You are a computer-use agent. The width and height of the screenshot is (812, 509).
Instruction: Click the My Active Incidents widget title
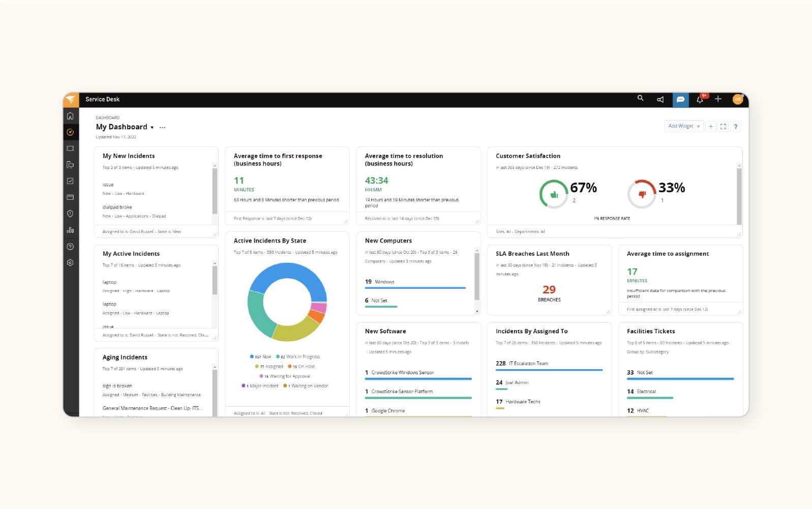point(131,254)
